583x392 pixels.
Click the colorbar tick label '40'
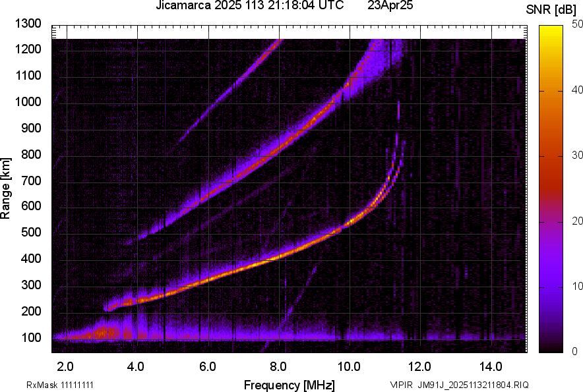578,90
